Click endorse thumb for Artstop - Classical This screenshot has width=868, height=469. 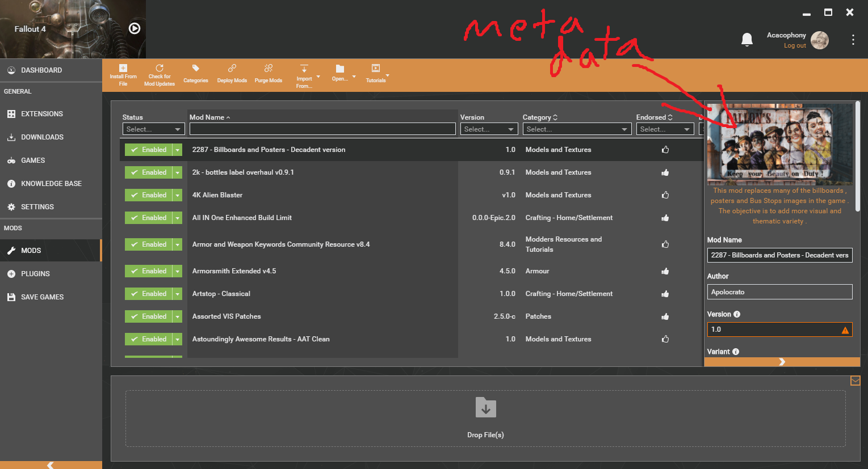(x=665, y=294)
